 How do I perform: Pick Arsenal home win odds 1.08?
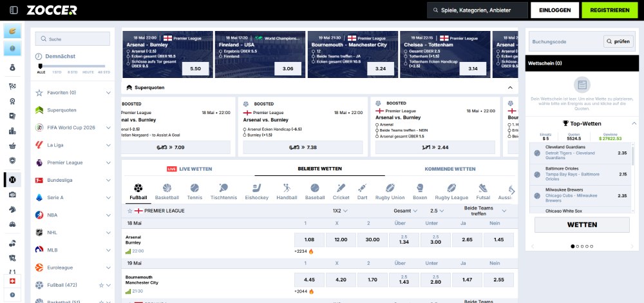[309, 240]
